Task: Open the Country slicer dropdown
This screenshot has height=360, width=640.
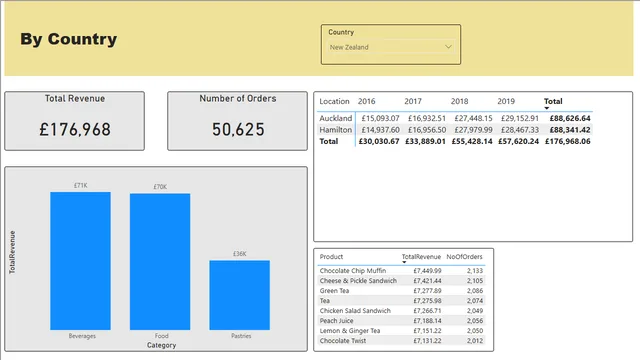Action: click(391, 47)
